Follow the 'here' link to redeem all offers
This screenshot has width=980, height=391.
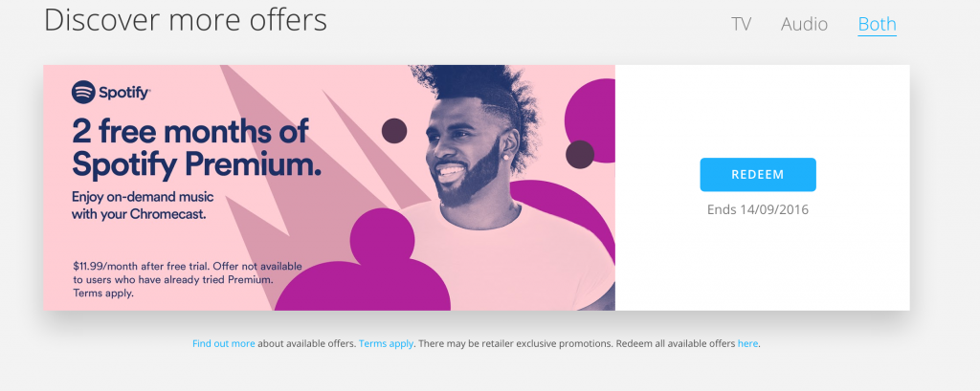tap(747, 343)
